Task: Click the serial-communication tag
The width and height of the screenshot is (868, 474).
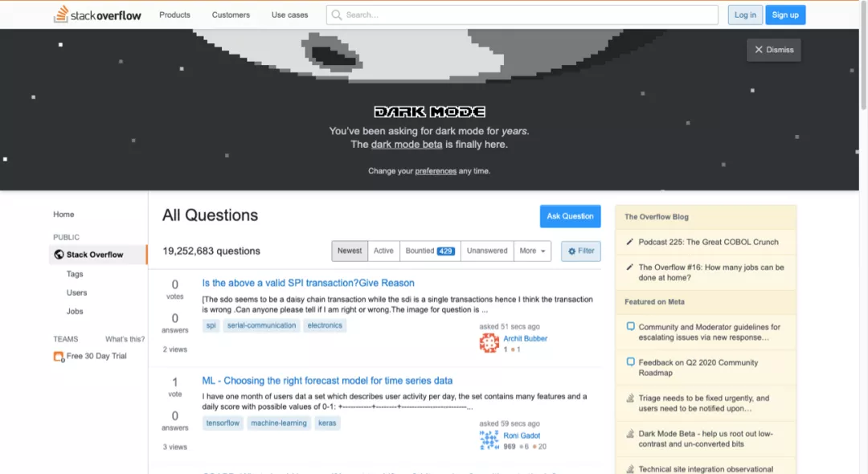Action: coord(261,325)
